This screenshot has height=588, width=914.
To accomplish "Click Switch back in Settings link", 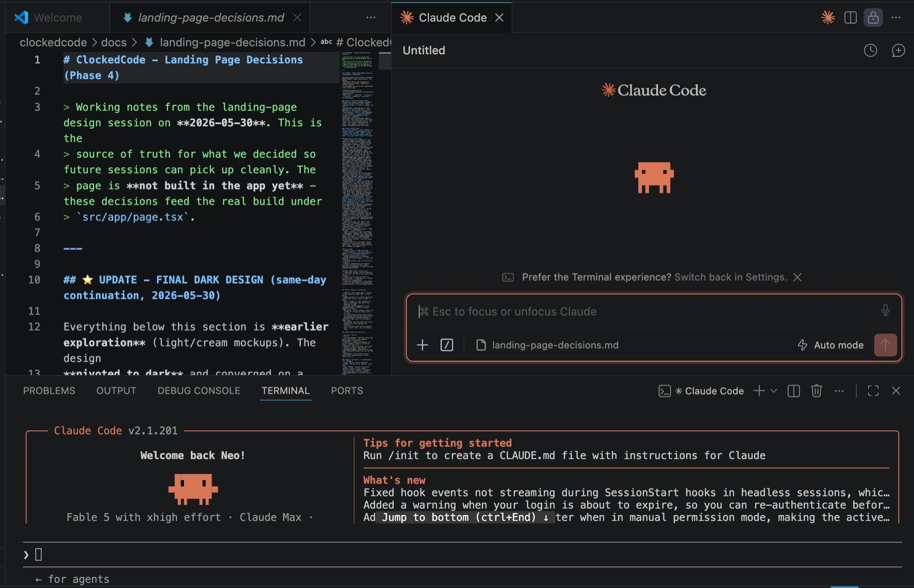I will coord(731,277).
